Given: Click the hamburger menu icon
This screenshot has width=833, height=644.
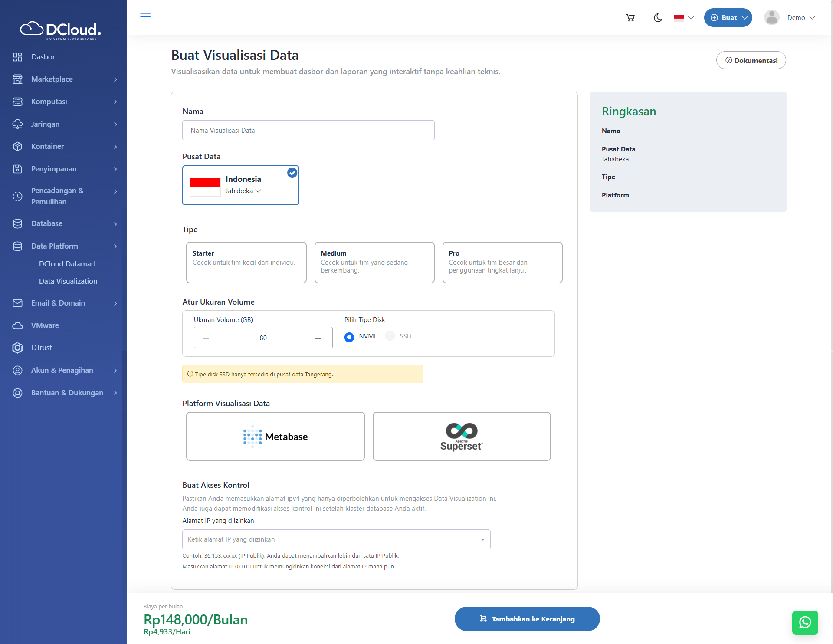Looking at the screenshot, I should [145, 16].
